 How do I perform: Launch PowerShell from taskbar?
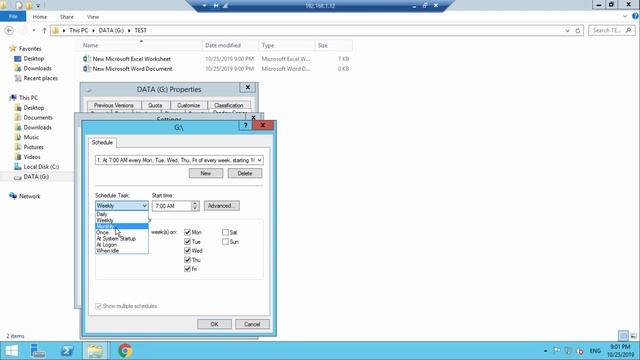[67, 351]
